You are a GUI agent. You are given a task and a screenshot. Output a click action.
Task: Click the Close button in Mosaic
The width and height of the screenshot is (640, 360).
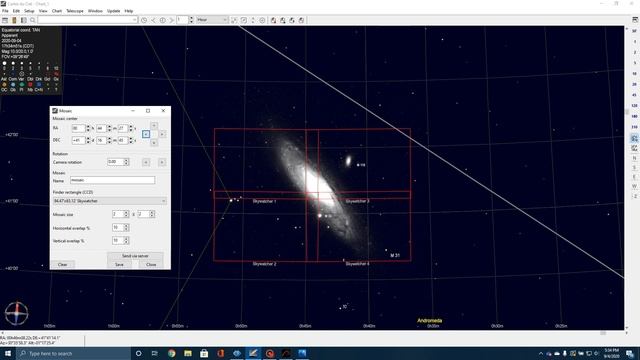click(x=151, y=264)
